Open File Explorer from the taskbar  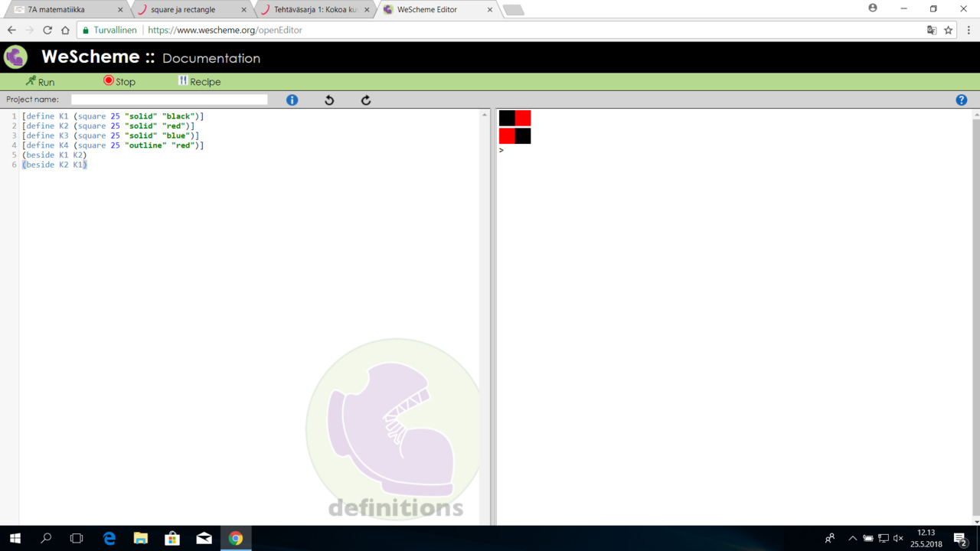141,538
